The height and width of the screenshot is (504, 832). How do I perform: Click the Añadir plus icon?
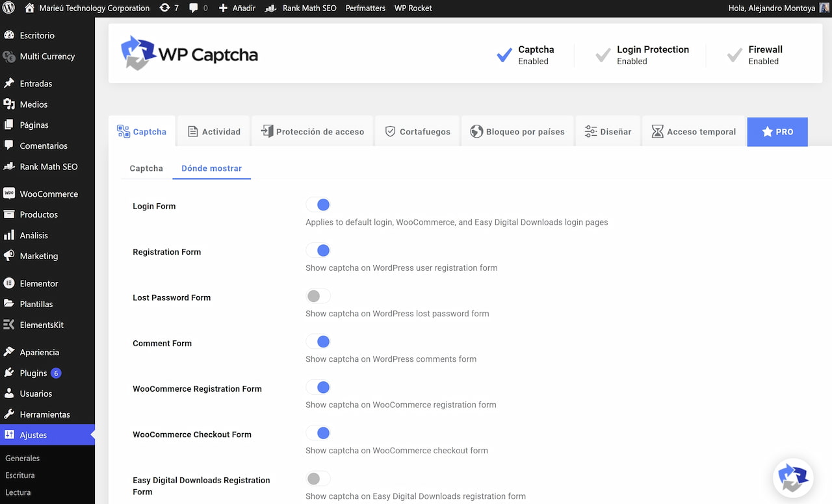coord(223,8)
